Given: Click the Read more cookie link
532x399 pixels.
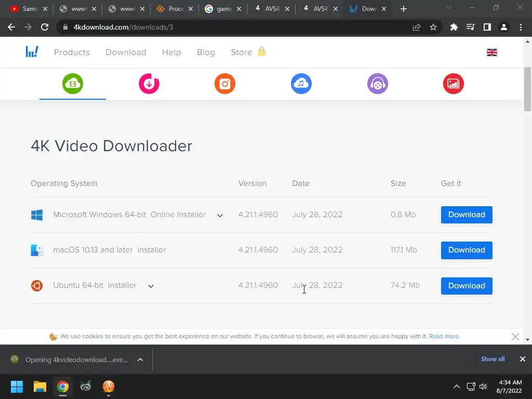Looking at the screenshot, I should [x=444, y=336].
